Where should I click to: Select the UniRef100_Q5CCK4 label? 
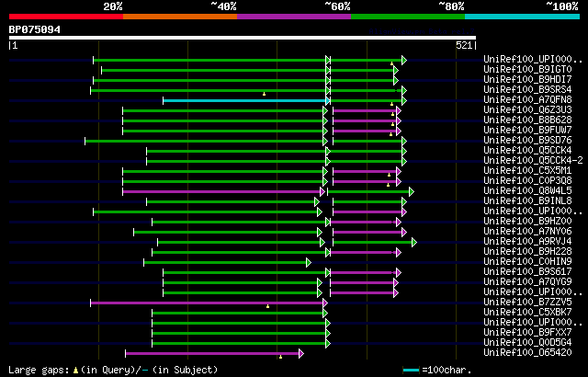click(x=527, y=151)
